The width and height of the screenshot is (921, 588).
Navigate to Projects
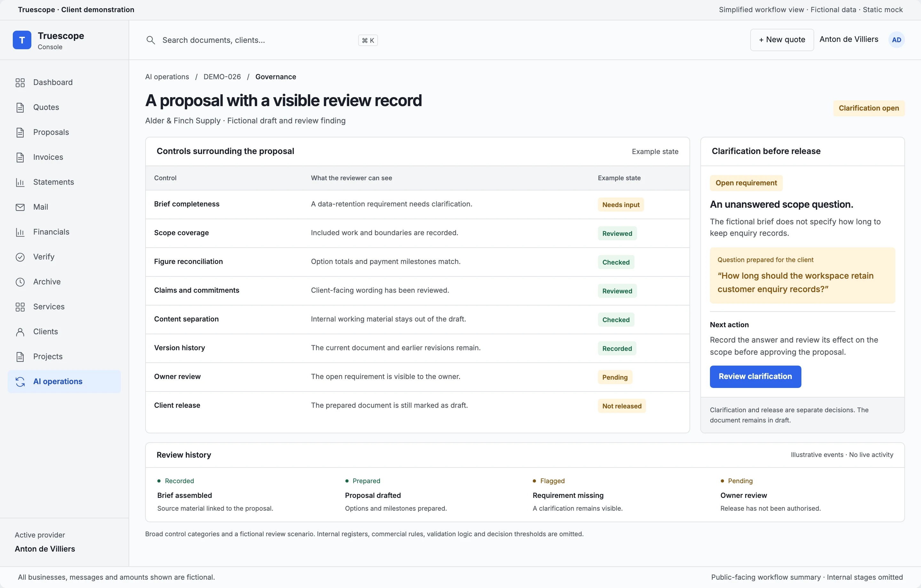point(64,356)
